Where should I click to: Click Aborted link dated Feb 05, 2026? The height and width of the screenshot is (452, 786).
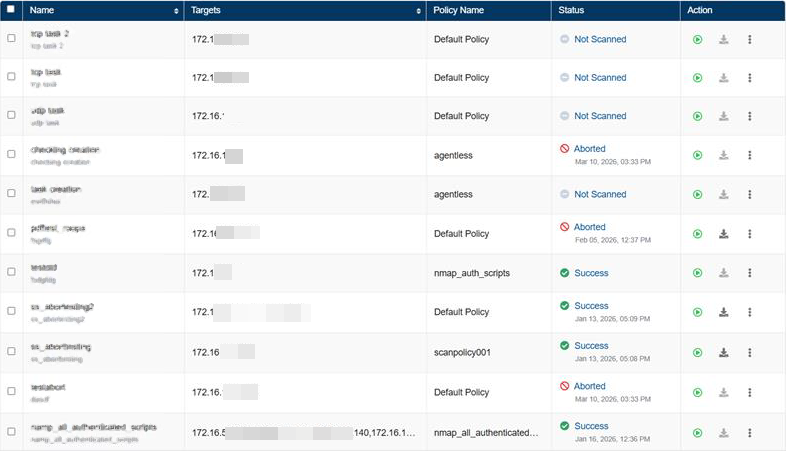coord(590,227)
